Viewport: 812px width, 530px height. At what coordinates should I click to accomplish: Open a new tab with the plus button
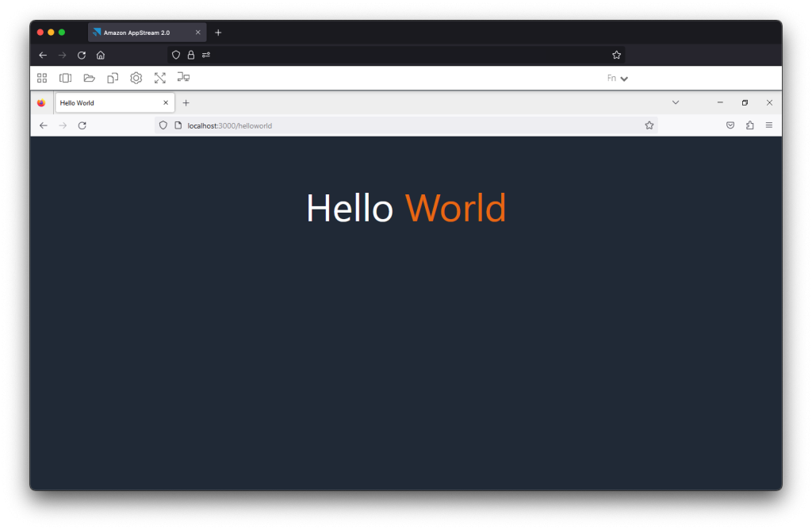pyautogui.click(x=186, y=102)
